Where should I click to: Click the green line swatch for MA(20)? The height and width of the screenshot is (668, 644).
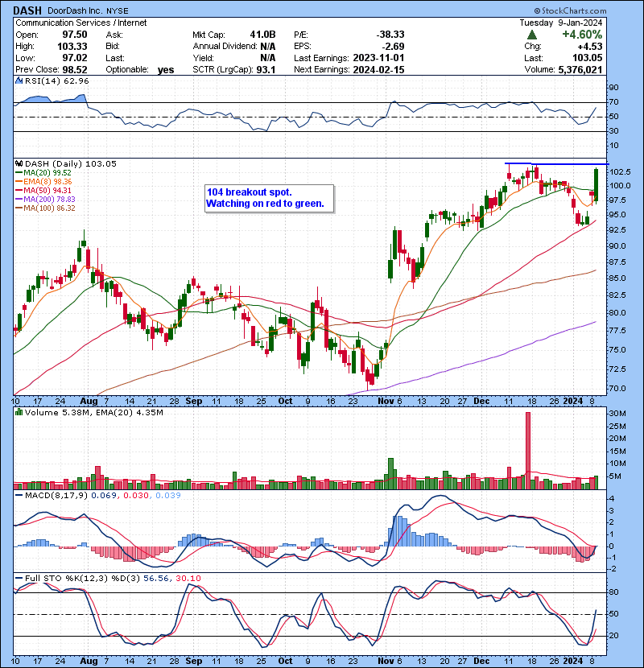19,172
